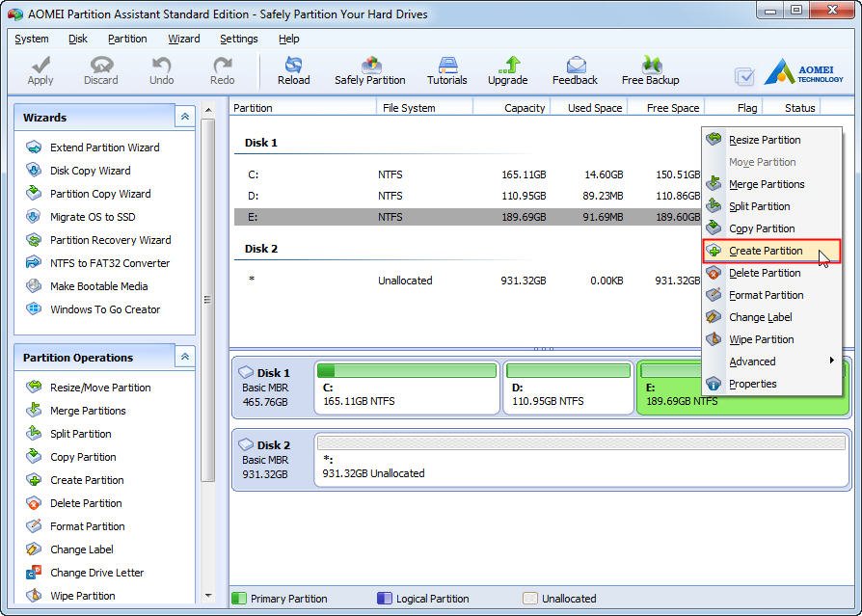The image size is (862, 616).
Task: Choose Change Label in the context menu
Action: 771,317
